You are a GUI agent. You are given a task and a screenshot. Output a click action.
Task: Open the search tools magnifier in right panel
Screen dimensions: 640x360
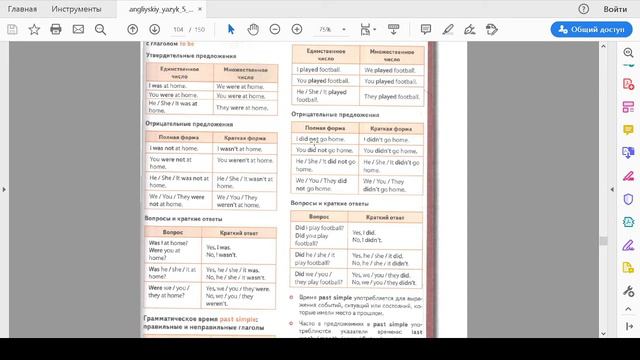(x=629, y=52)
